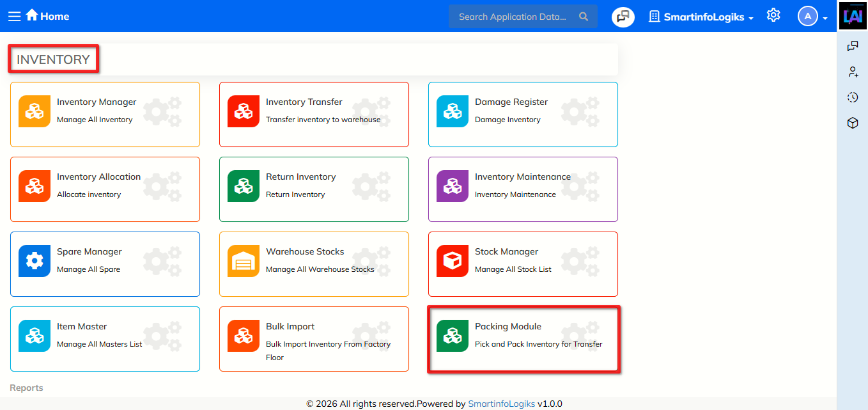
Task: Click the cube icon in right sidebar
Action: (853, 123)
